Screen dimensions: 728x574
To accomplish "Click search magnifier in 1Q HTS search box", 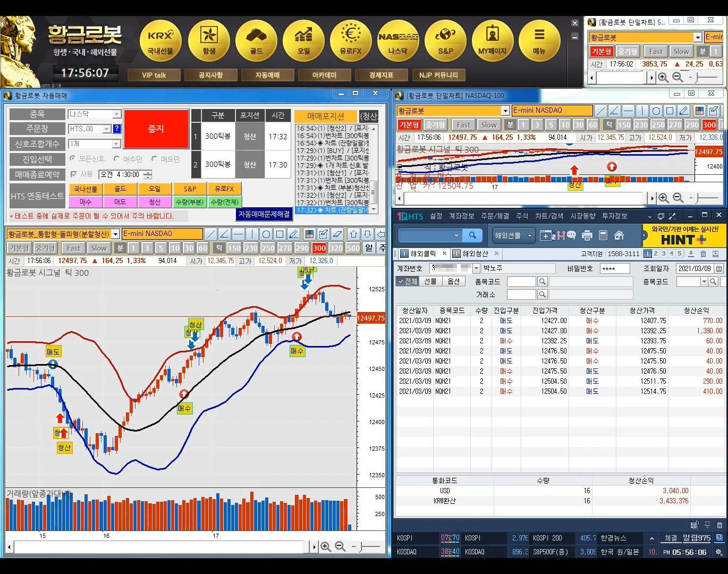I will [472, 235].
